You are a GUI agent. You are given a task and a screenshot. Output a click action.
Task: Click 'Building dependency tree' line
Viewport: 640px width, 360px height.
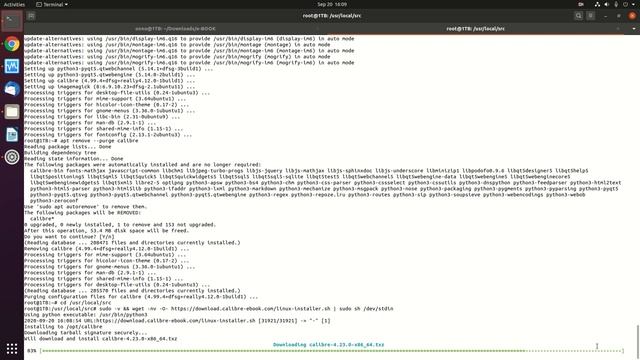click(x=60, y=153)
